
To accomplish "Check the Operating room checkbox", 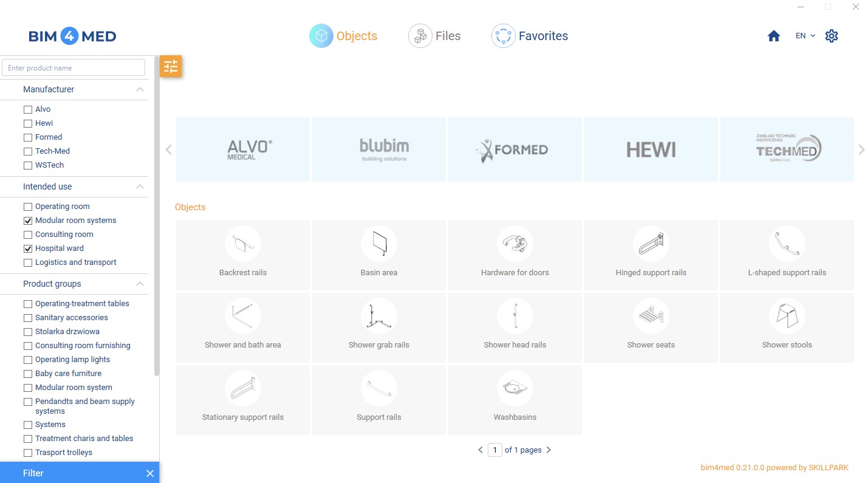I will [x=27, y=207].
